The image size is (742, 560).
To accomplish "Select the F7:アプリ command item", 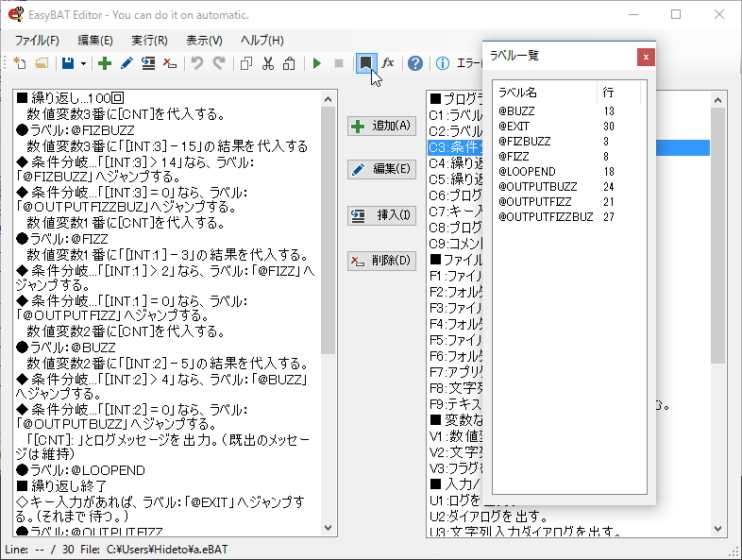I will pos(455,372).
